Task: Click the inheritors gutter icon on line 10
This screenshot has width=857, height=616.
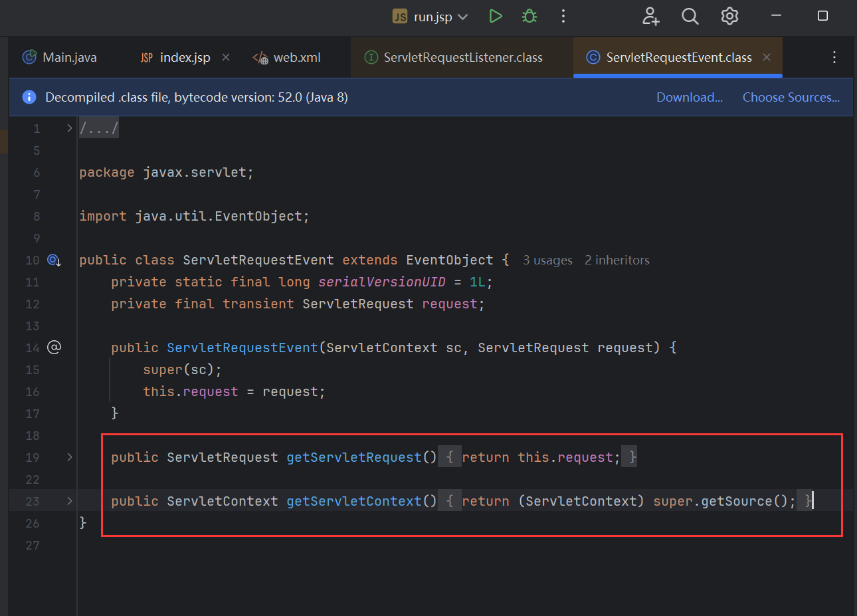Action: [54, 260]
